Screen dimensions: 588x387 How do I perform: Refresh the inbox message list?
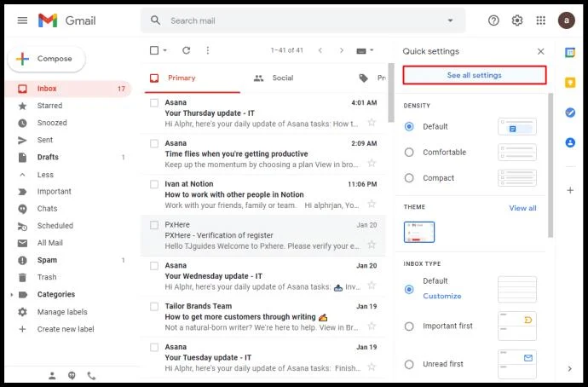187,50
